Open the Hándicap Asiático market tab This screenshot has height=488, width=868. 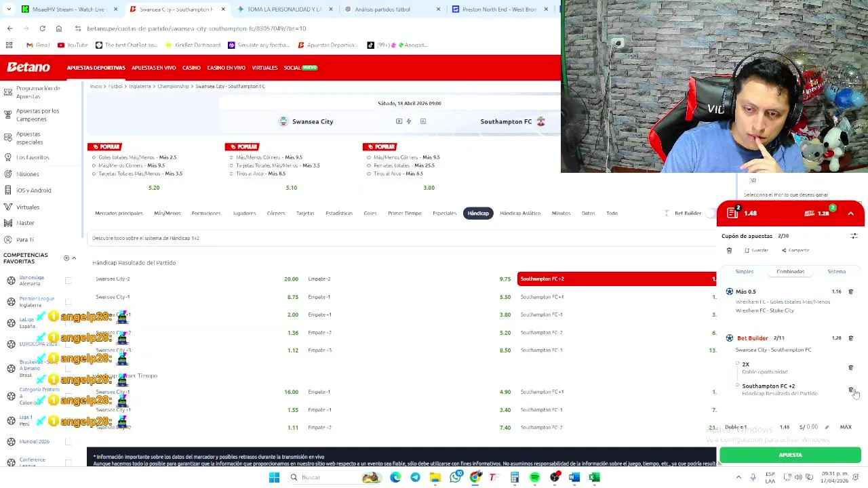pyautogui.click(x=520, y=213)
